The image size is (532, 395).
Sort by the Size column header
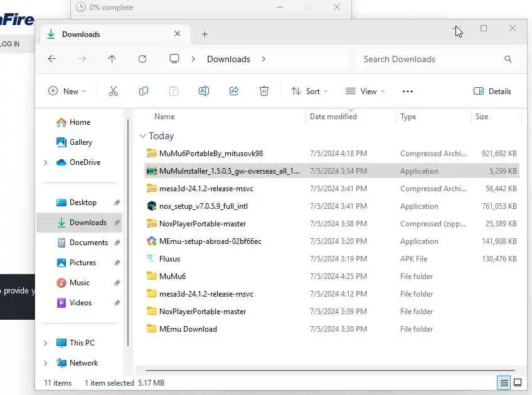coord(482,117)
